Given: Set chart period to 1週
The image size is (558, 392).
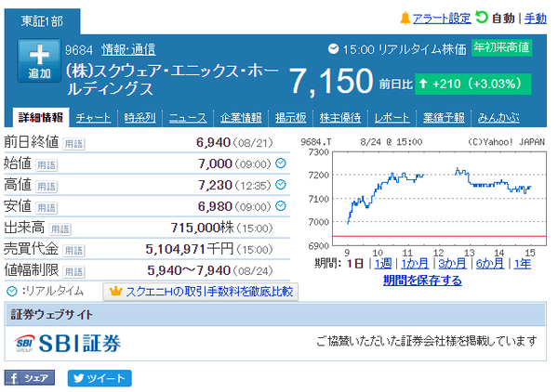Looking at the screenshot, I should coord(383,264).
